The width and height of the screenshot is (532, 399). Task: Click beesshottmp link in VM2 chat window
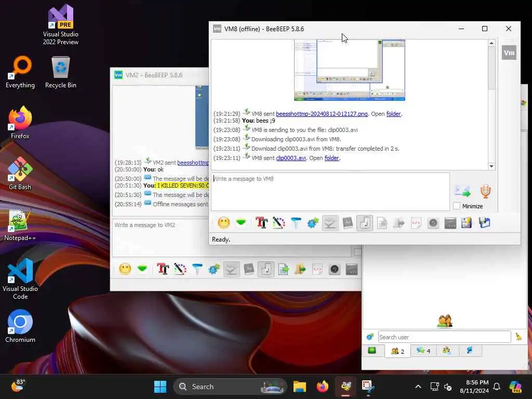(193, 163)
